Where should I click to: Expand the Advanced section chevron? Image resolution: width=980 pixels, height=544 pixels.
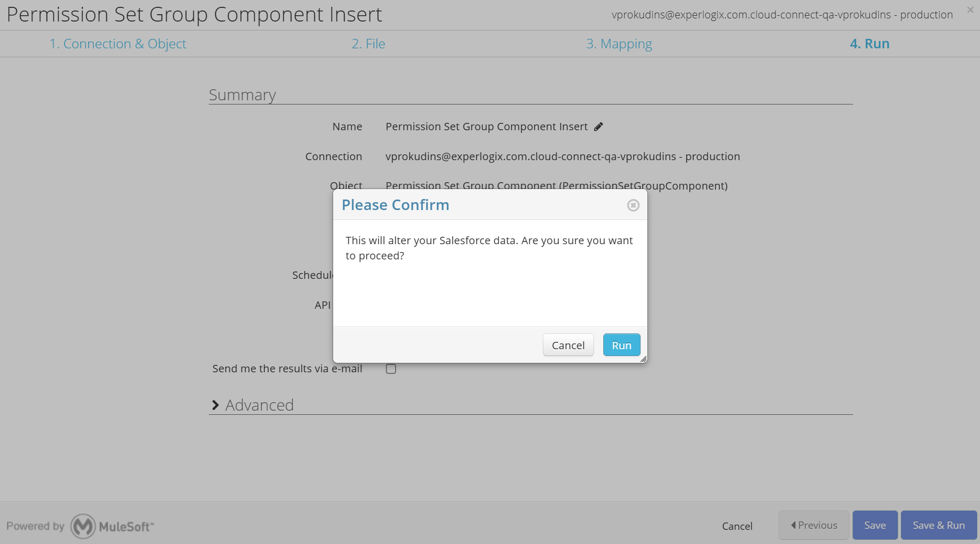click(x=215, y=405)
